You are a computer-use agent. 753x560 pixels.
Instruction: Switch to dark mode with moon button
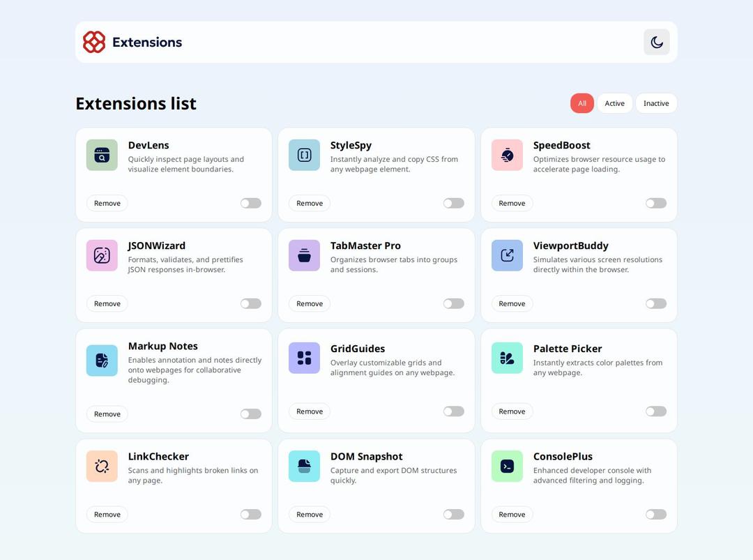click(656, 42)
